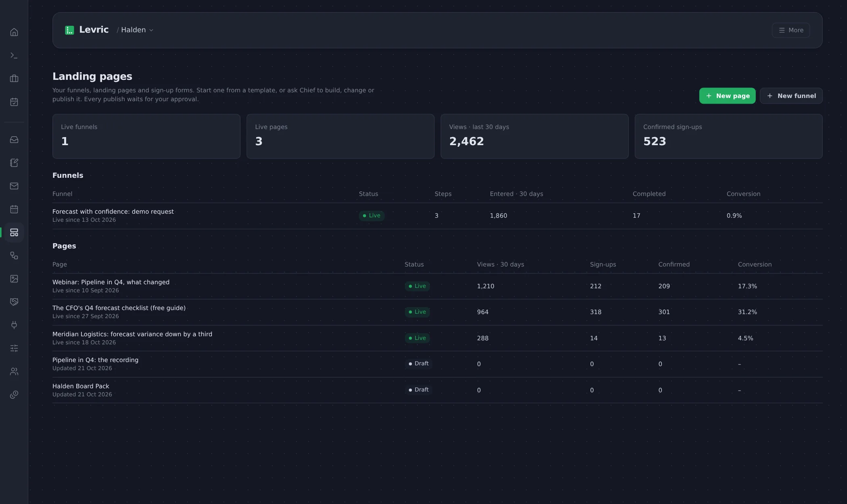Open the Webinar: Pipeline in Q4 page
The height and width of the screenshot is (504, 847).
[x=437, y=286]
